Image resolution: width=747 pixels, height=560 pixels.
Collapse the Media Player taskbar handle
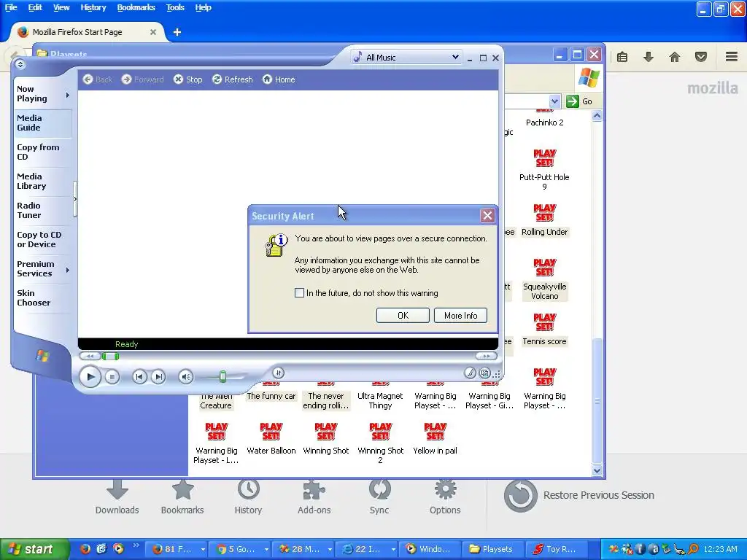[75, 199]
